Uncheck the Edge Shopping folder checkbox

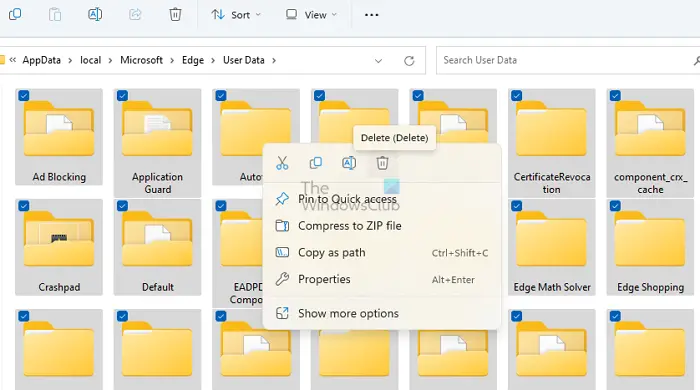615,206
